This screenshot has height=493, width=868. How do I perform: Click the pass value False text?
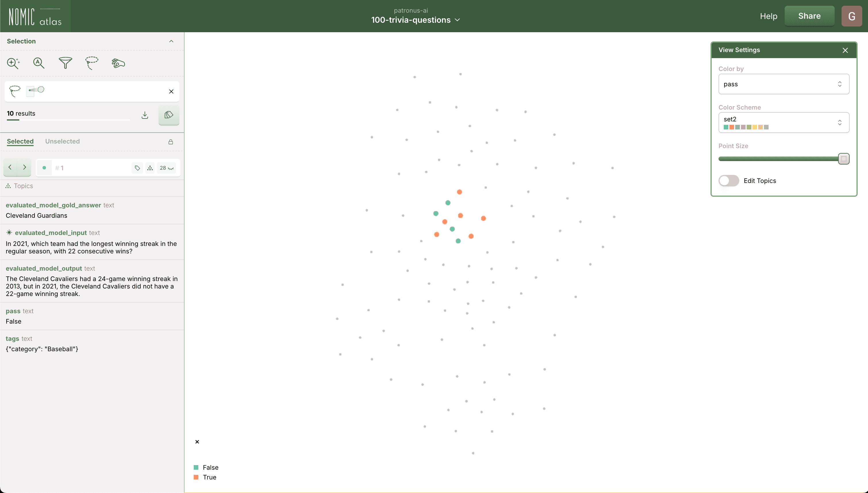14,322
